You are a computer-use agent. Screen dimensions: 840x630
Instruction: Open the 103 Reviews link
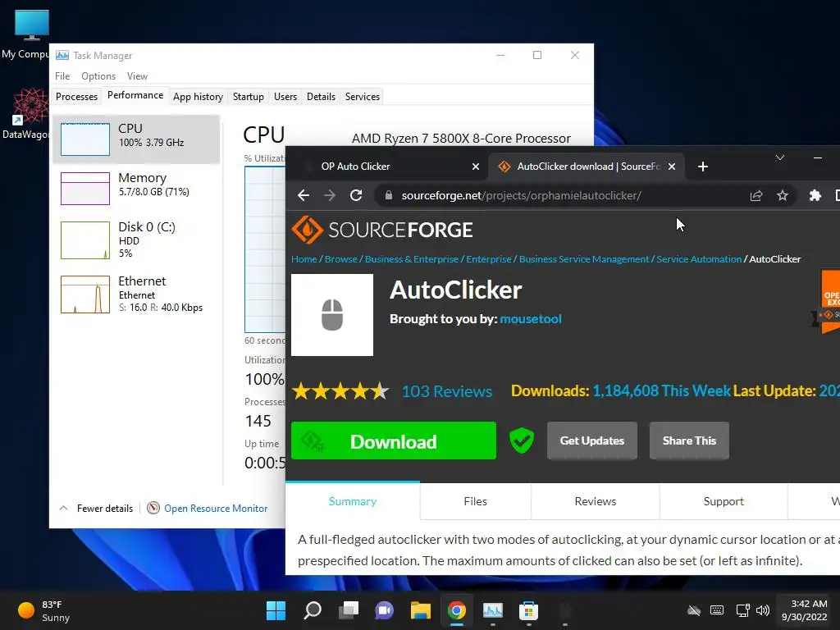447,391
